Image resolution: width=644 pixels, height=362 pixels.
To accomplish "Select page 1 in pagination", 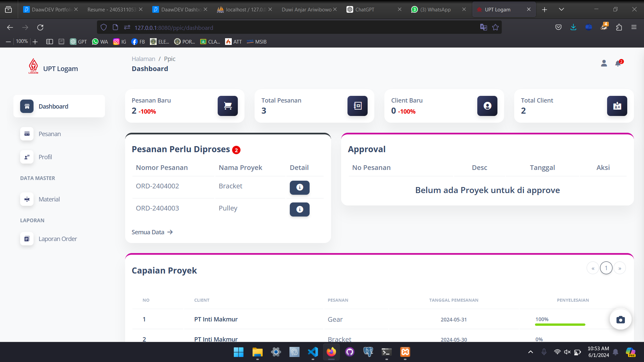I will tap(606, 268).
